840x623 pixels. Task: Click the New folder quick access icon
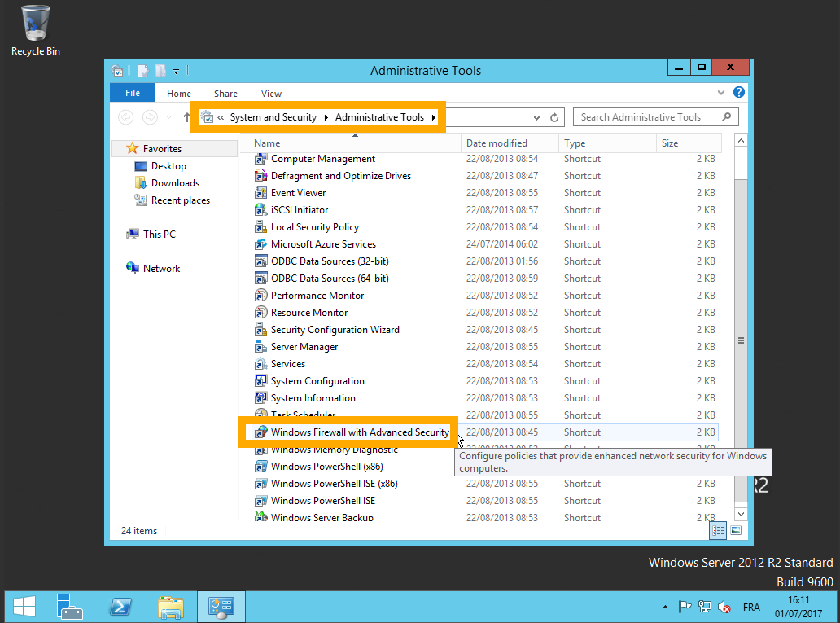point(160,71)
